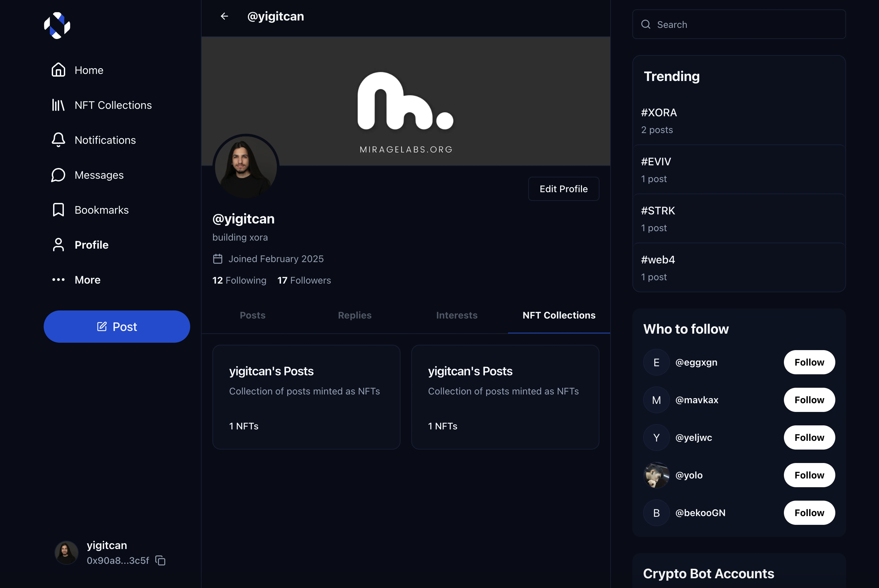Open the @bekooGN username link
Image resolution: width=879 pixels, height=588 pixels.
(701, 513)
